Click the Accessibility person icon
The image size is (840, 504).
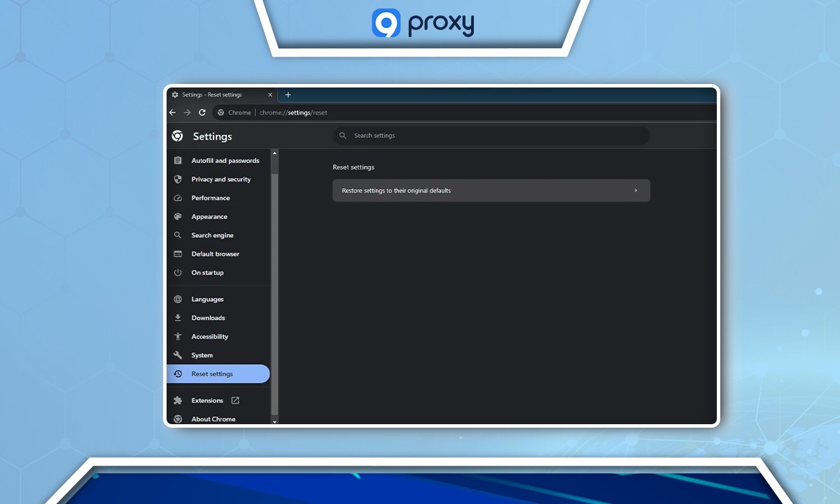tap(178, 337)
